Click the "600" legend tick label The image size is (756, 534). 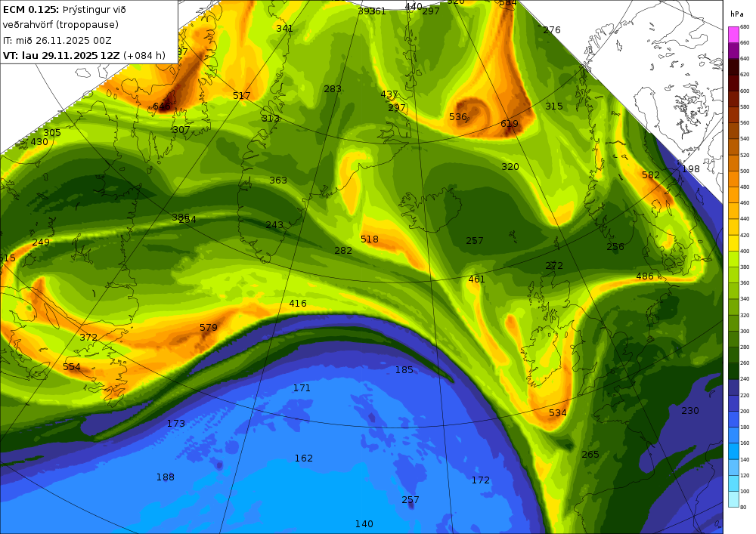click(745, 91)
